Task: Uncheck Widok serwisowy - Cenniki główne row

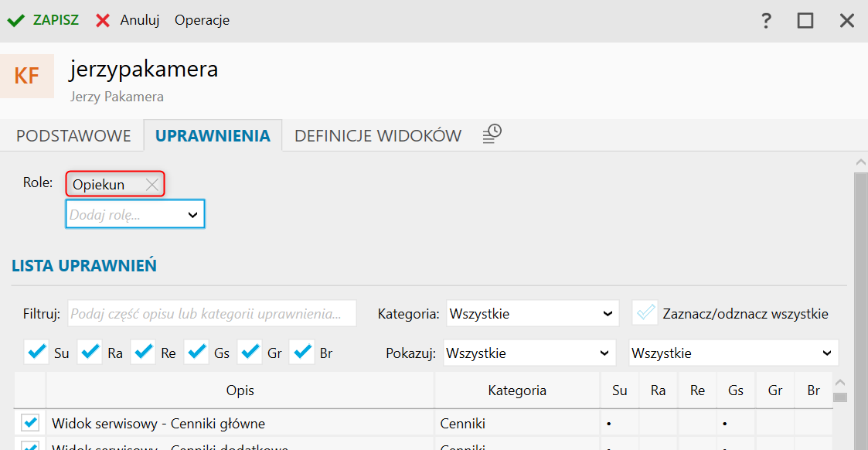Action: (x=30, y=423)
